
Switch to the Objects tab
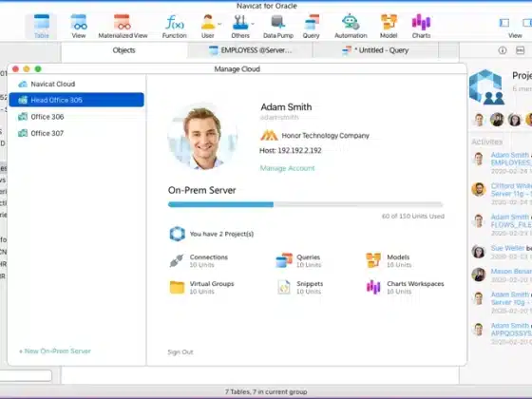coord(123,50)
